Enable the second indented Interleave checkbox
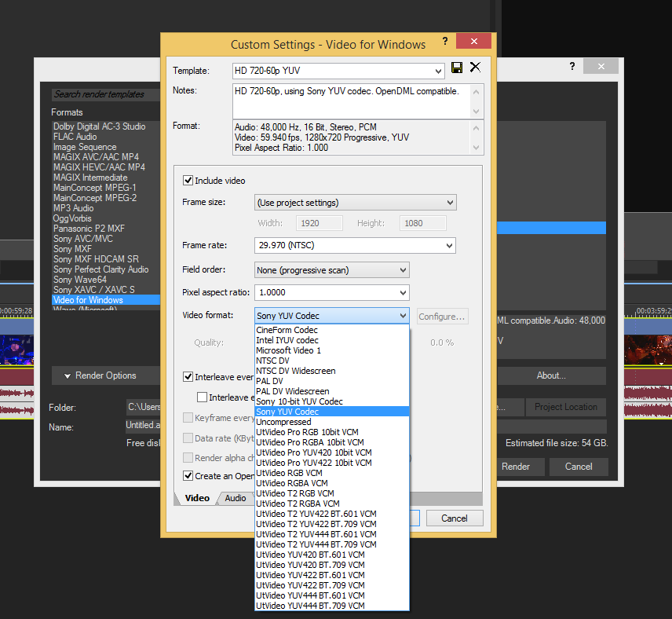 [x=202, y=397]
